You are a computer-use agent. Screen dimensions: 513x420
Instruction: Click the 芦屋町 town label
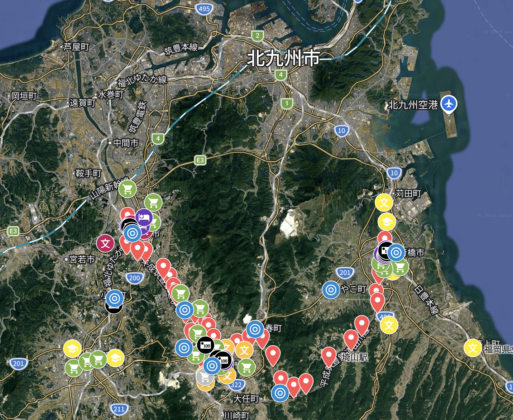click(76, 47)
